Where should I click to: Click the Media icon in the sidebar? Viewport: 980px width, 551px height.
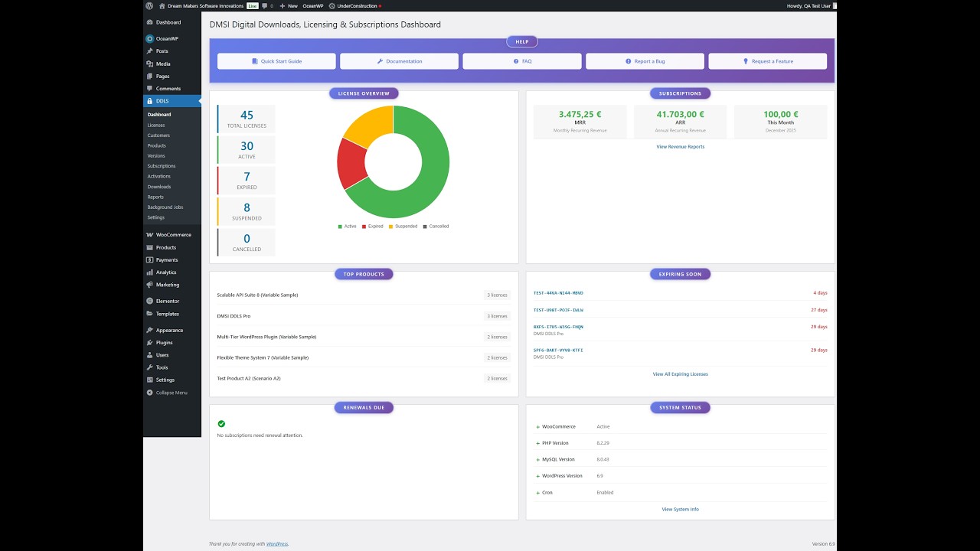[x=149, y=64]
